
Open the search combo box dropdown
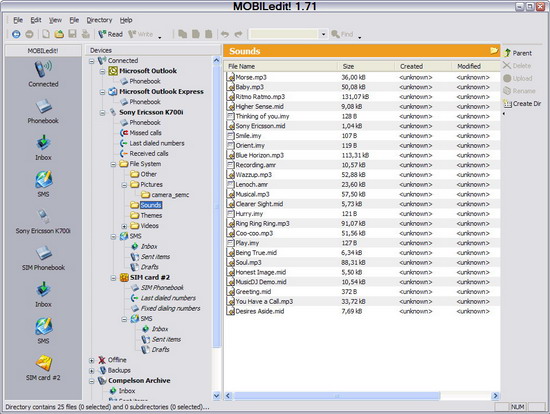323,34
